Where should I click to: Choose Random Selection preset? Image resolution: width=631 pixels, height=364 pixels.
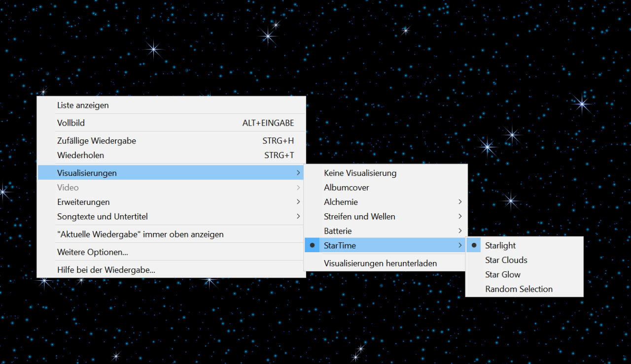525,289
